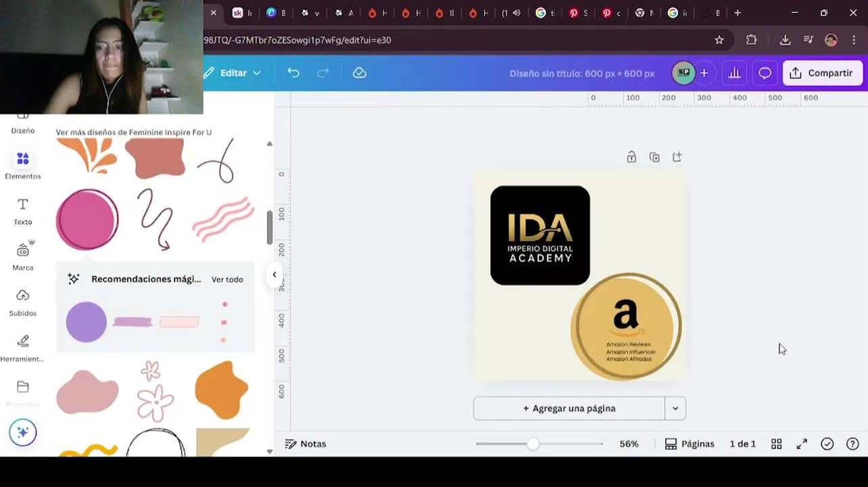Viewport: 868px width, 487px height.
Task: Launch the magic assistant sparkle button
Action: click(x=22, y=432)
